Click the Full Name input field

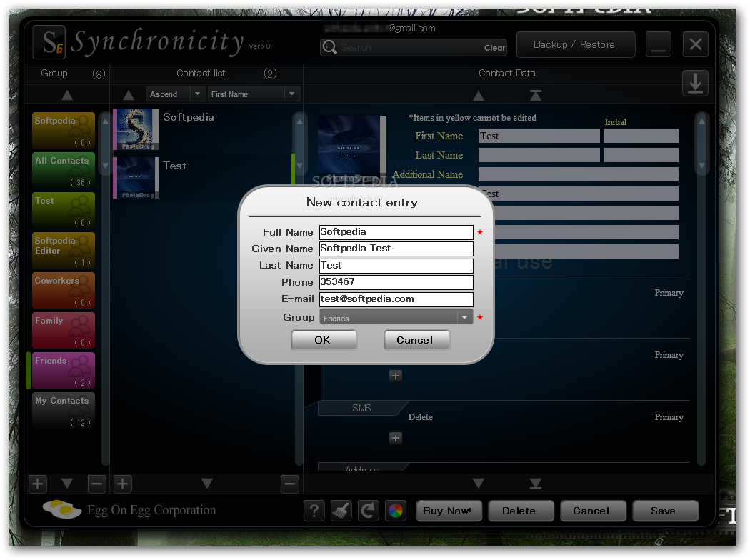tap(396, 232)
